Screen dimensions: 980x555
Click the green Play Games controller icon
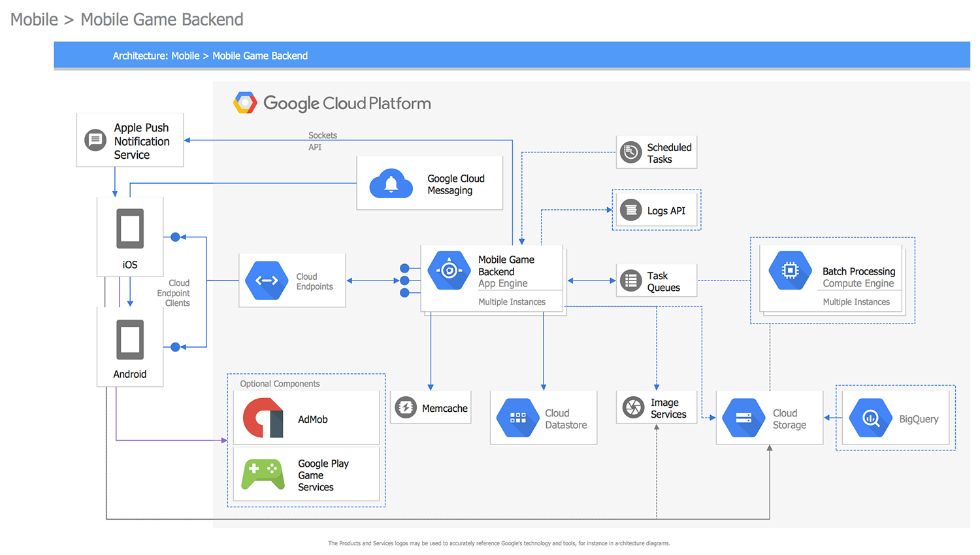263,475
